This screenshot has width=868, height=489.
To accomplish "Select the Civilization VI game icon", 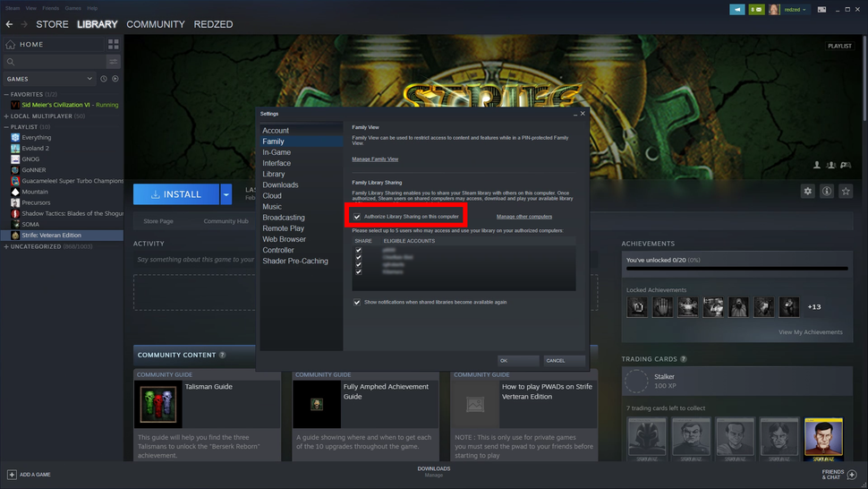I will point(15,105).
